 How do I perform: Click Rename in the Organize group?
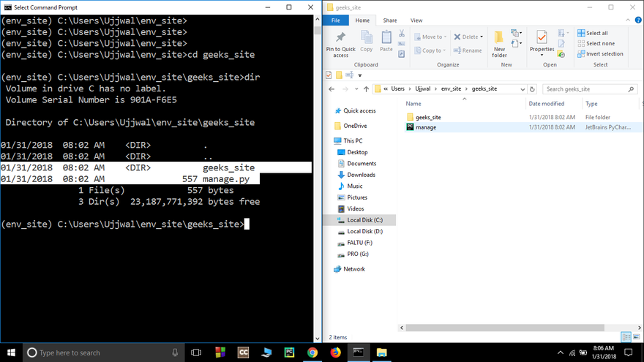pos(468,50)
